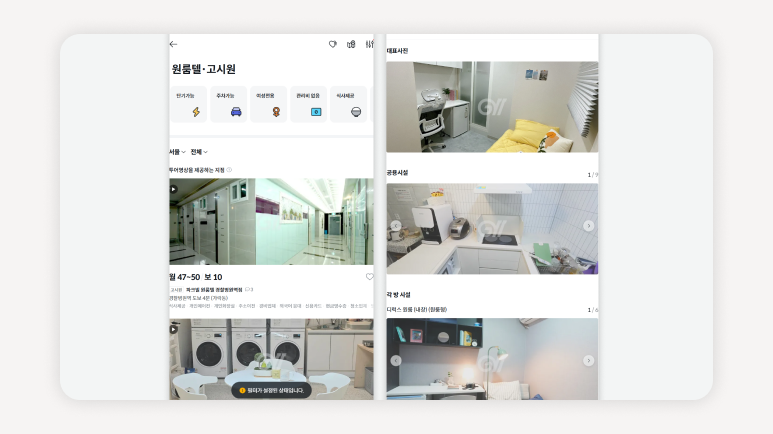The image size is (773, 434).
Task: Select the 식사제공 bowl filter card
Action: point(349,104)
